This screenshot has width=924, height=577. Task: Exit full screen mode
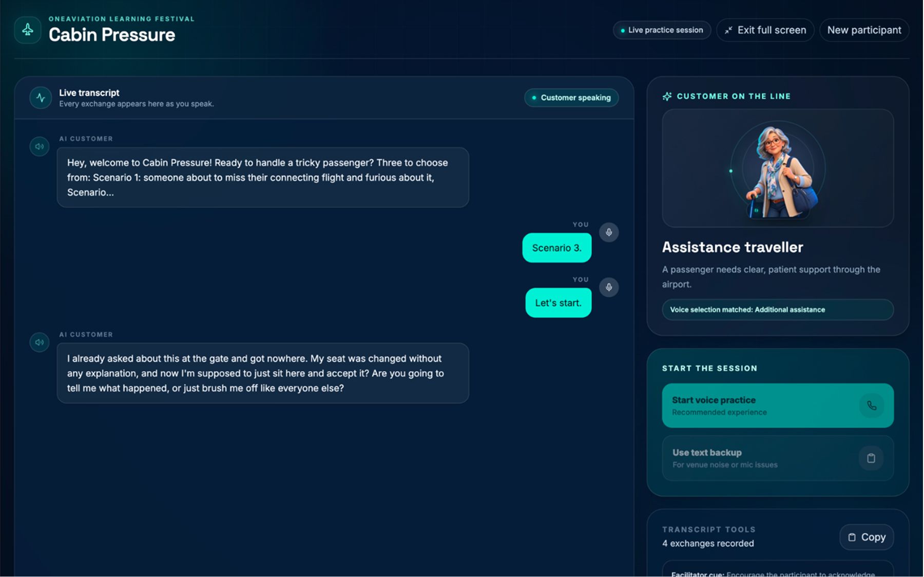tap(765, 30)
